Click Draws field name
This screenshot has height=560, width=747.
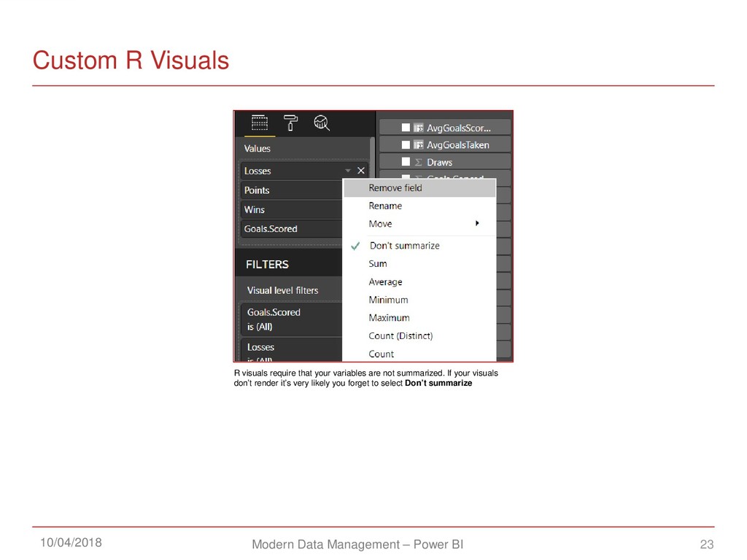point(439,163)
